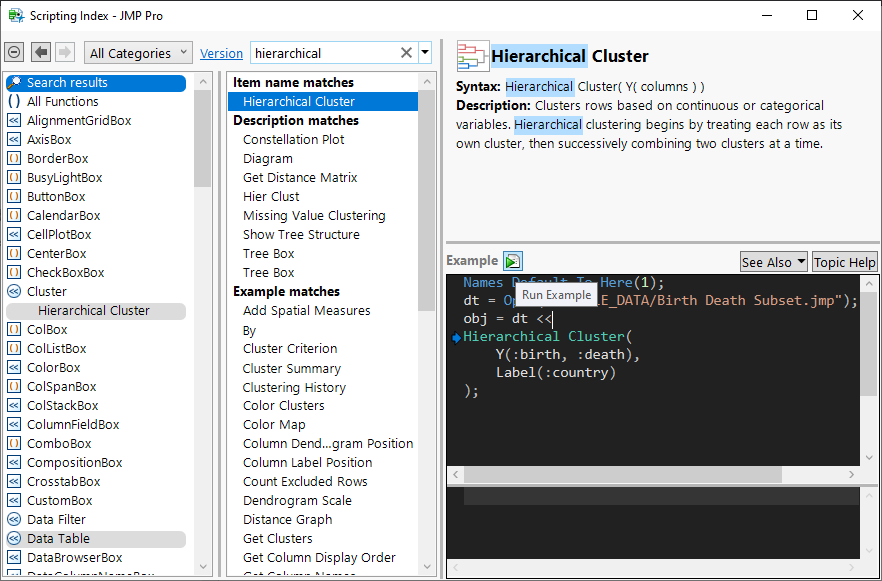
Task: Click the All Functions parentheses icon
Action: pyautogui.click(x=14, y=102)
